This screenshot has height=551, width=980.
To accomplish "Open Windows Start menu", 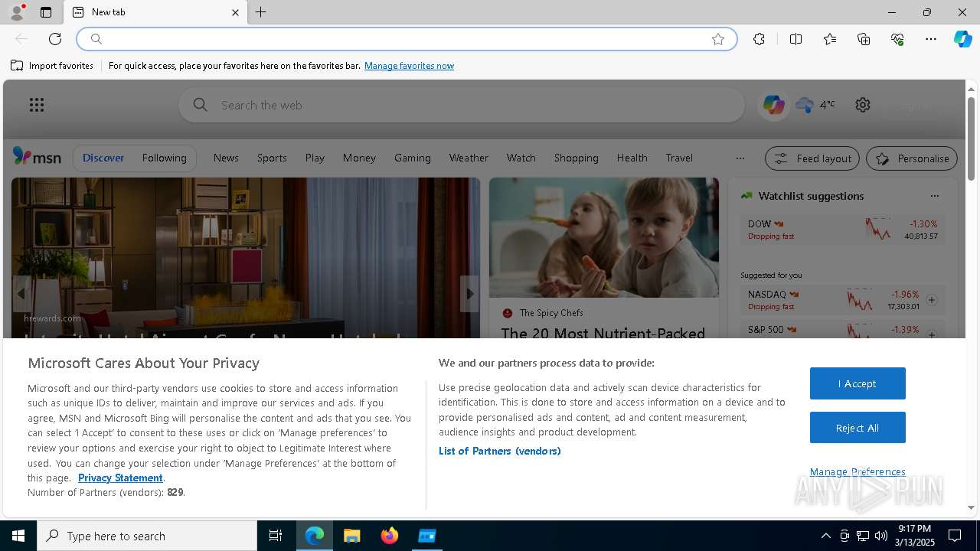I will 18,536.
